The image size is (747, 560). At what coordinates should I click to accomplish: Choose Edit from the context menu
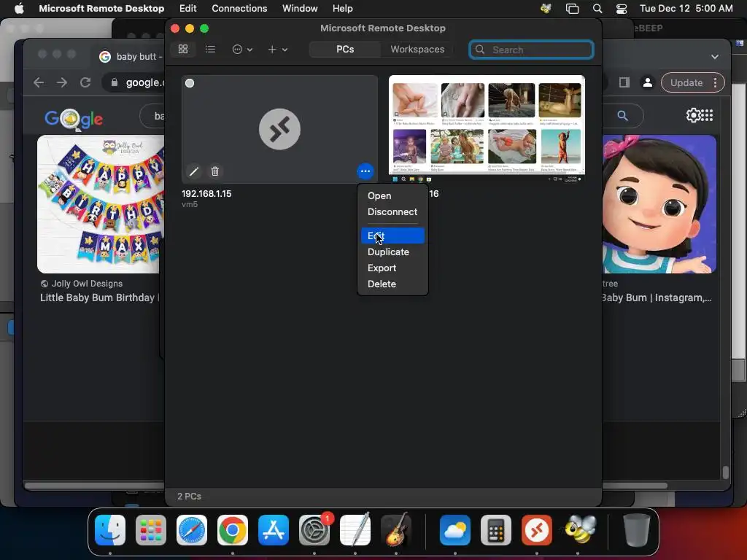click(x=392, y=236)
